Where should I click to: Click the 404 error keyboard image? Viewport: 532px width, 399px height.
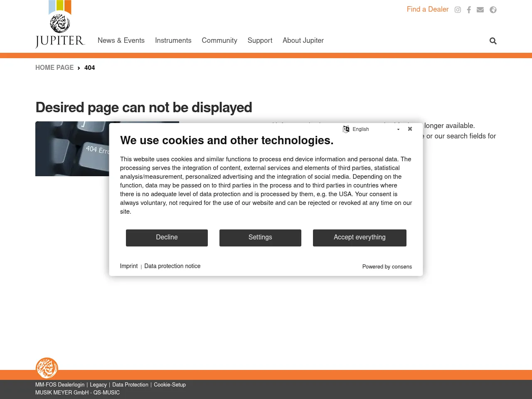pyautogui.click(x=71, y=149)
